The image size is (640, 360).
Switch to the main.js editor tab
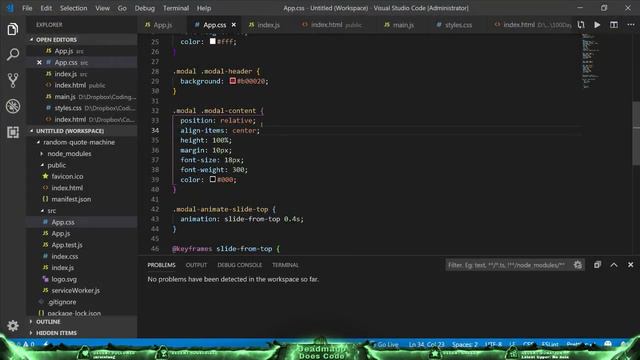point(403,25)
